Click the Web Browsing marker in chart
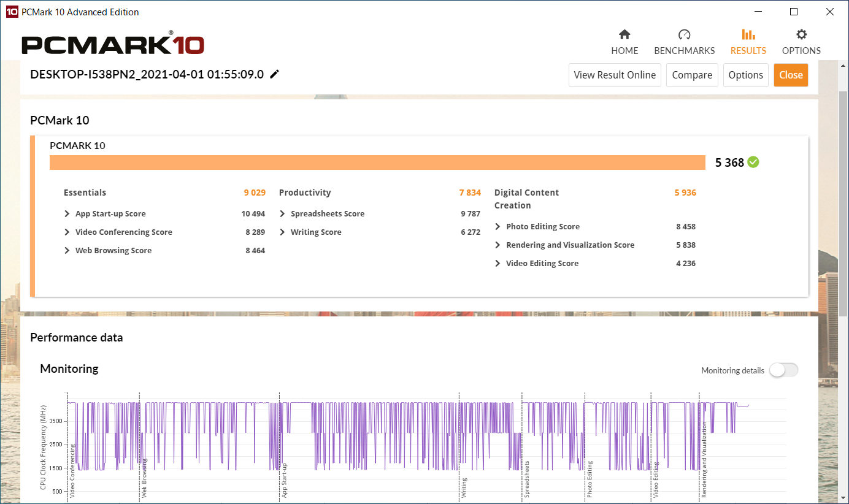Viewport: 849px width, 504px height. click(x=144, y=477)
